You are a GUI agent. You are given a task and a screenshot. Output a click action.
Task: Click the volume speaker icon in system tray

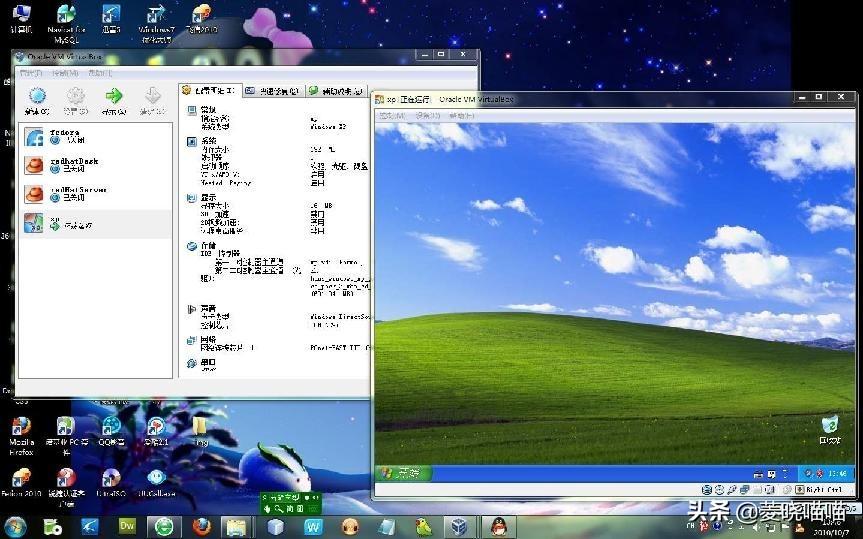[756, 529]
